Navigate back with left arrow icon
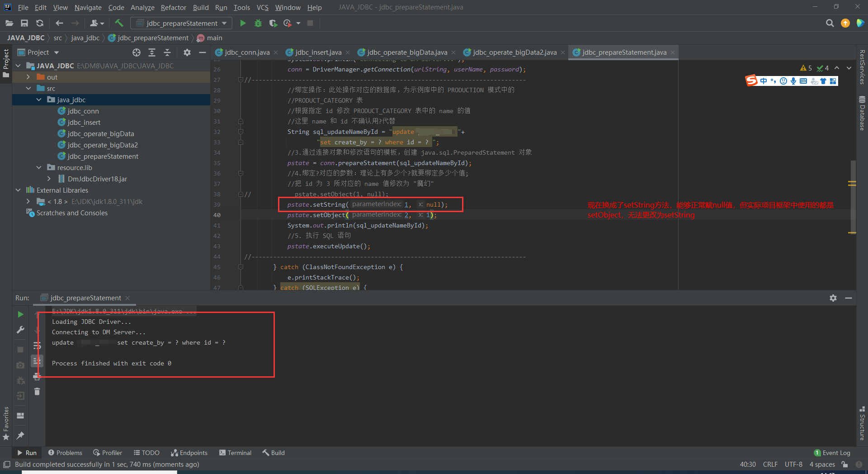Image resolution: width=868 pixels, height=474 pixels. (x=59, y=23)
